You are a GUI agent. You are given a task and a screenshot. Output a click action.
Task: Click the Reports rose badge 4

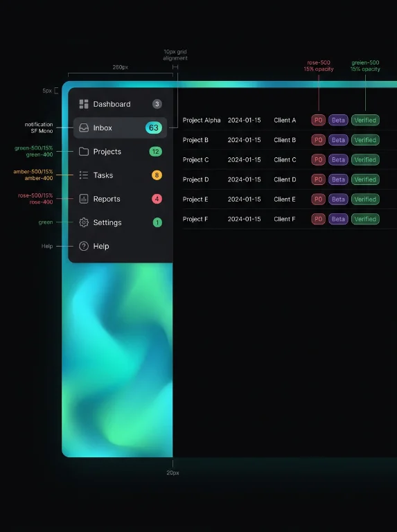[x=157, y=199]
